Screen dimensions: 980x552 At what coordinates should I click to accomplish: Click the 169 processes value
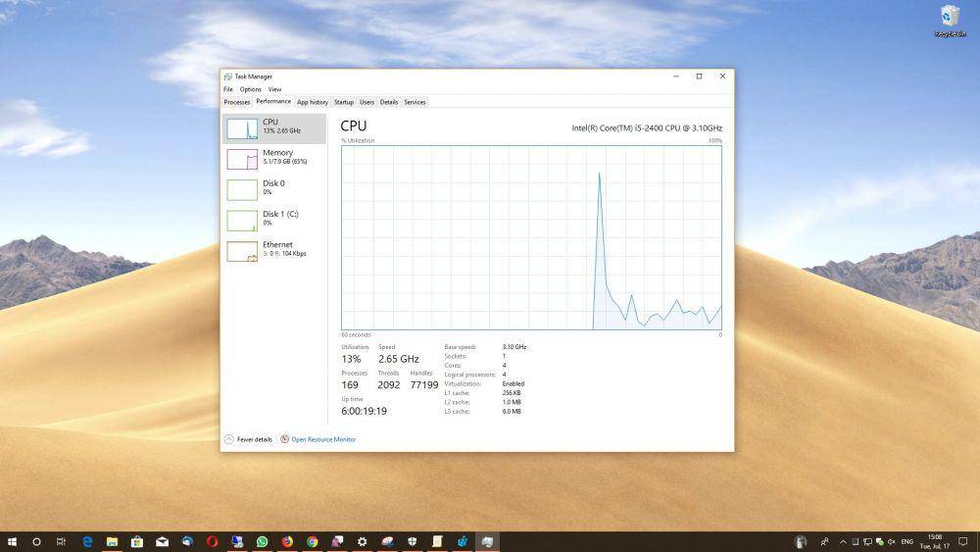(350, 385)
